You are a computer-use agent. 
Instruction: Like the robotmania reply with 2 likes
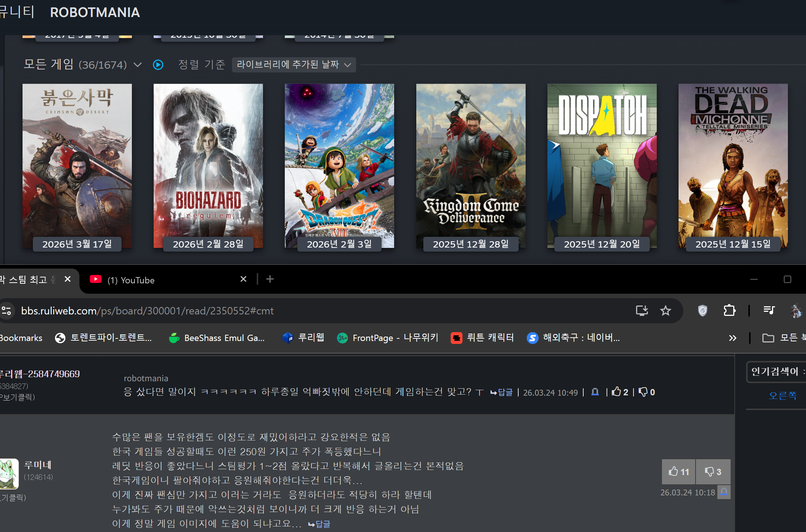(620, 392)
